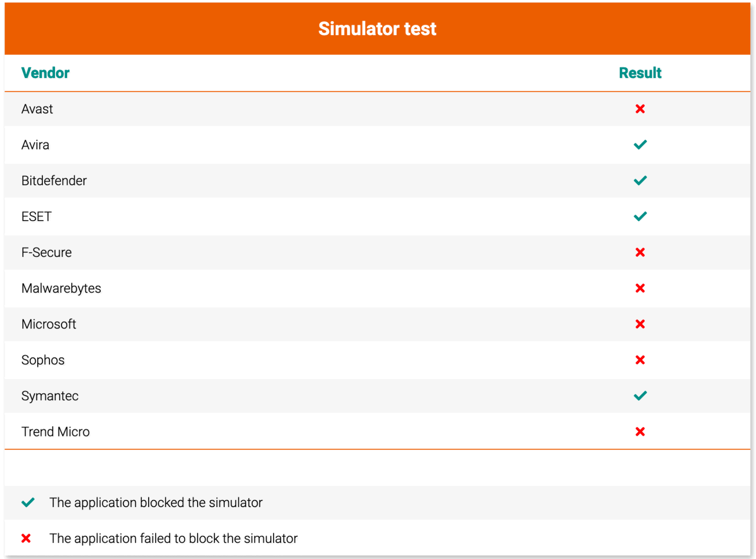Click the red X icon for Avast
756x559 pixels.
(640, 109)
